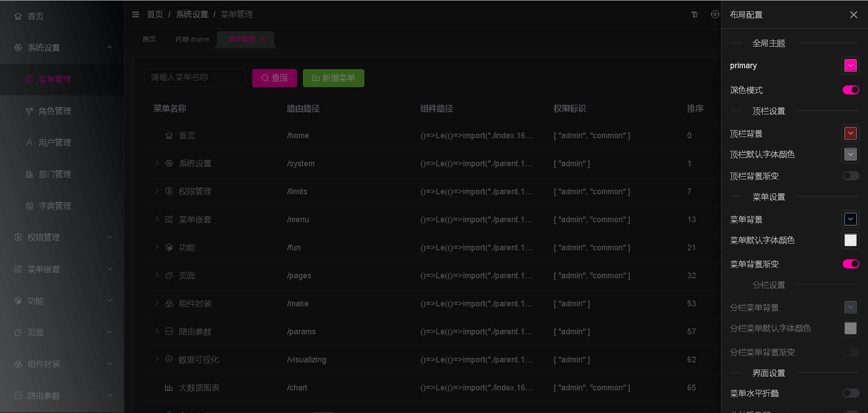Click the chart icon in 大数据图表 row
Screen dimensions: 868x413
click(x=169, y=387)
